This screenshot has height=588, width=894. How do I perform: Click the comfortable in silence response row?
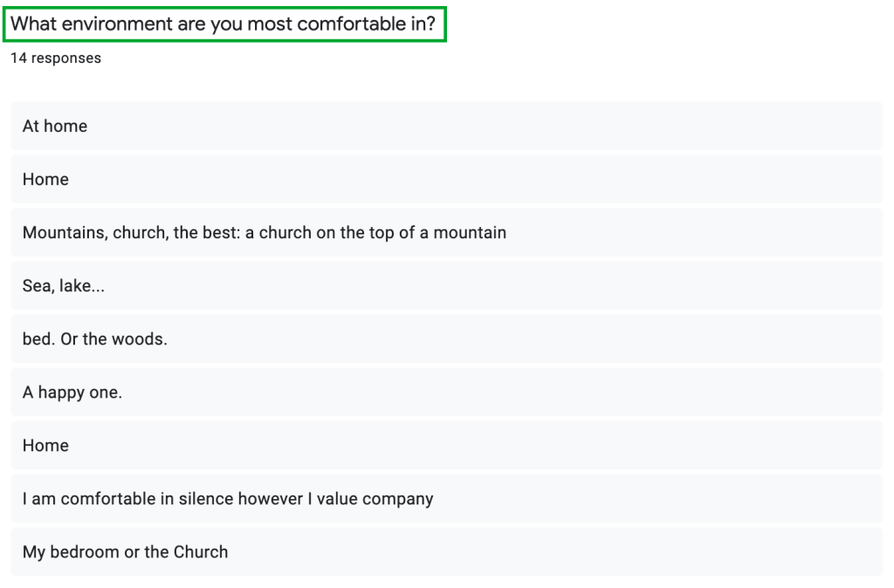(x=446, y=499)
